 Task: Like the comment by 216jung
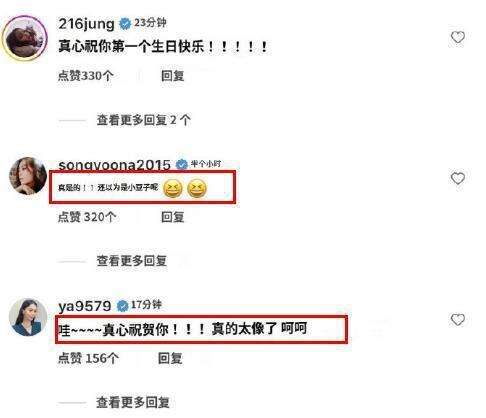458,37
